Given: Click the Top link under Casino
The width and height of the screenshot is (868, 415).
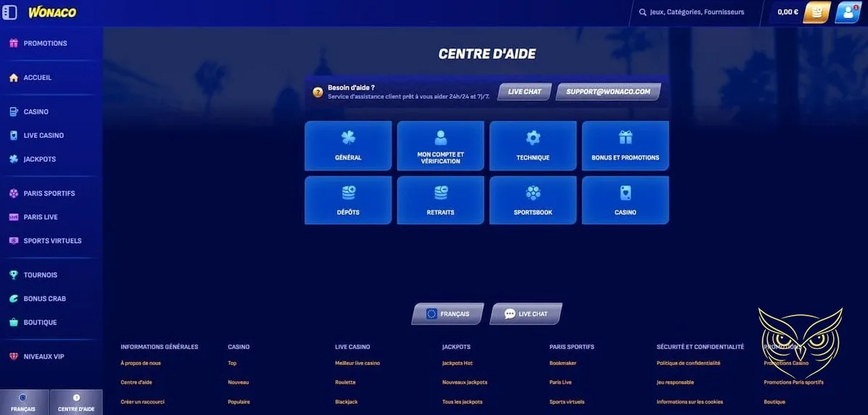Looking at the screenshot, I should (x=232, y=363).
